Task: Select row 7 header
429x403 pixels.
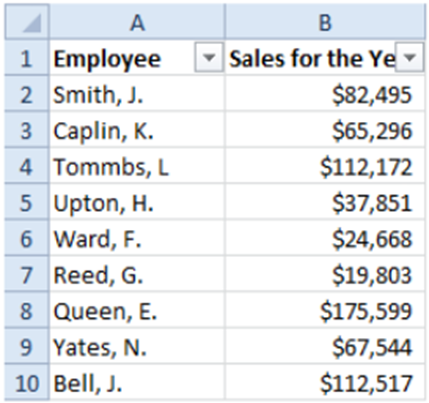Action: 27,274
